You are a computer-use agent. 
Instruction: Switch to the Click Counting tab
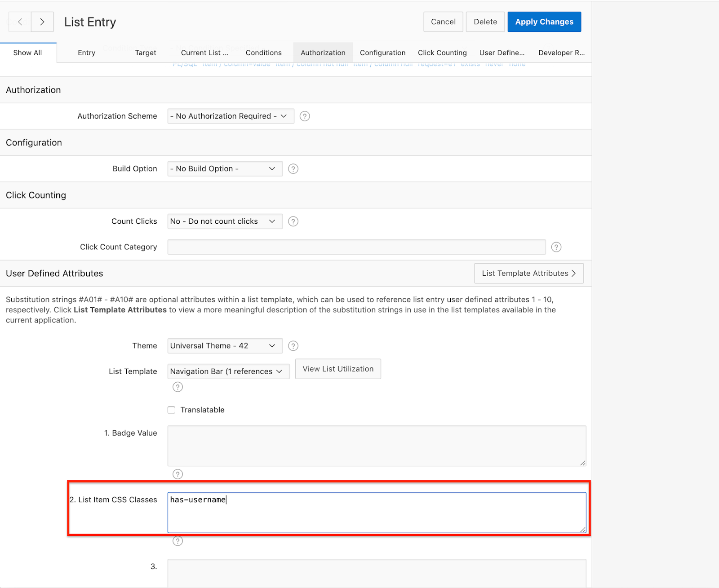(442, 53)
